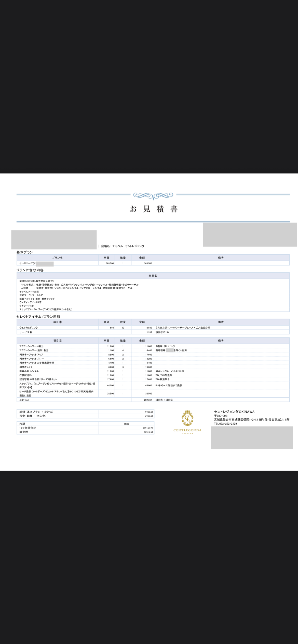The height and width of the screenshot is (644, 298).
Task: Tap the 13,200 amount cell
Action: 149,359
